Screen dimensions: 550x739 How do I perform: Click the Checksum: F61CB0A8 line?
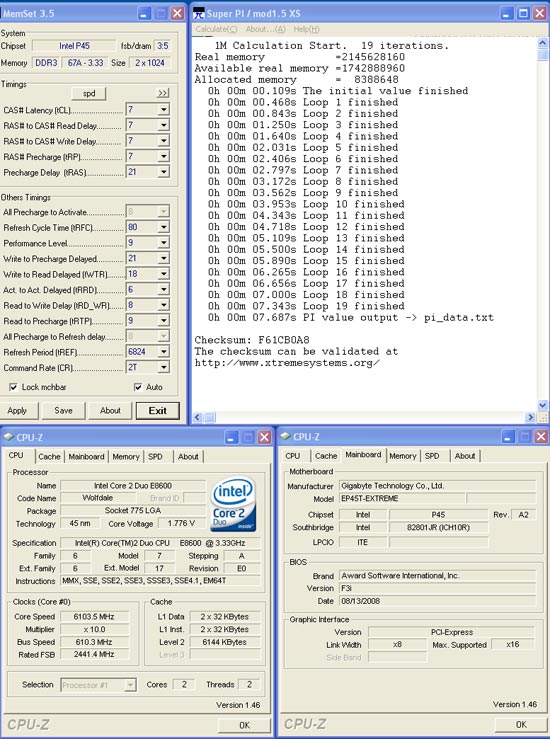[252, 340]
